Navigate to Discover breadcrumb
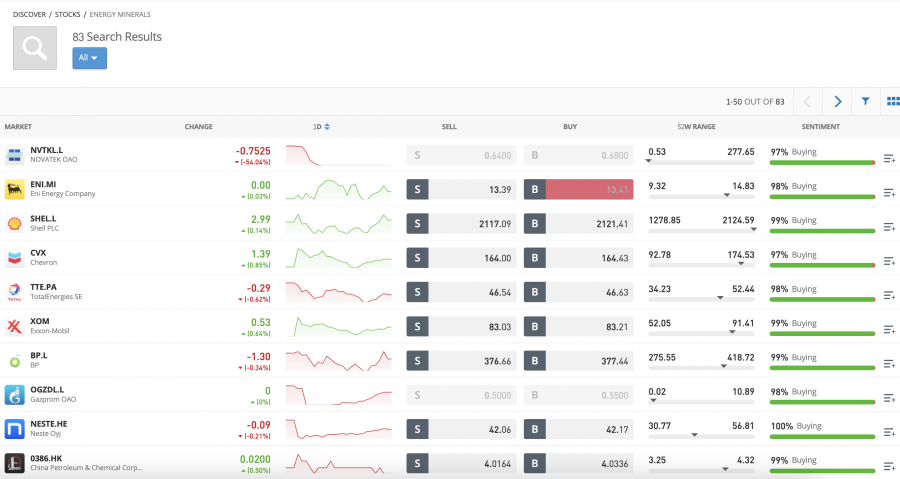 [29, 15]
